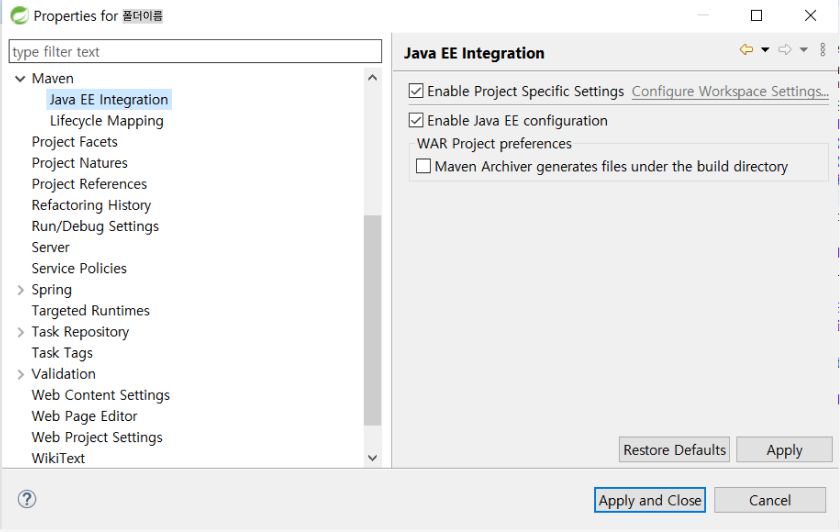
Task: Expand the Validation tree node
Action: pyautogui.click(x=20, y=374)
